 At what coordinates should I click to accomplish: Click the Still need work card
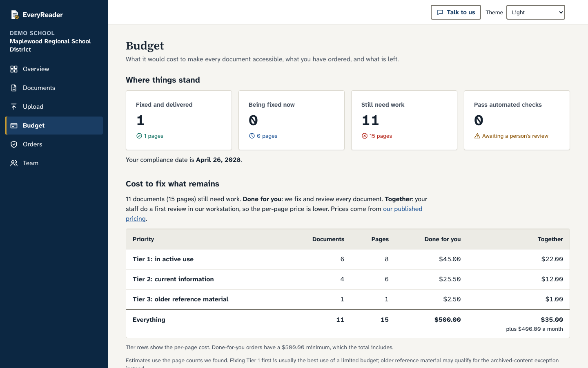tap(404, 120)
